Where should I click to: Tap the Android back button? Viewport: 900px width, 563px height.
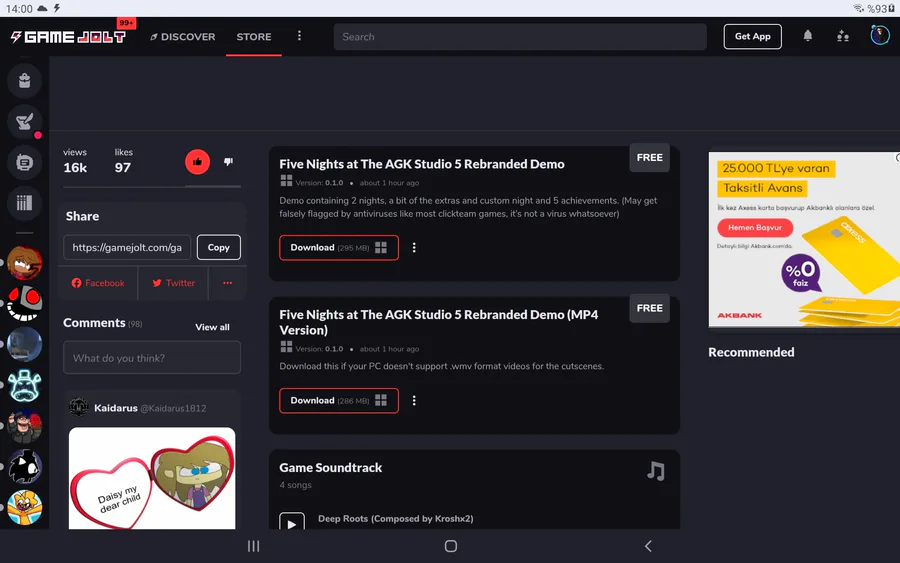click(648, 546)
